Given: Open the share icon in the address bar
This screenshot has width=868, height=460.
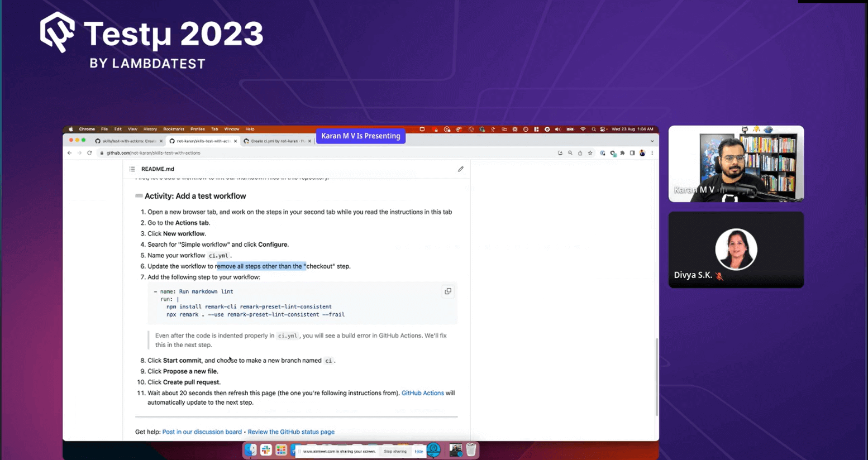Looking at the screenshot, I should coord(580,153).
